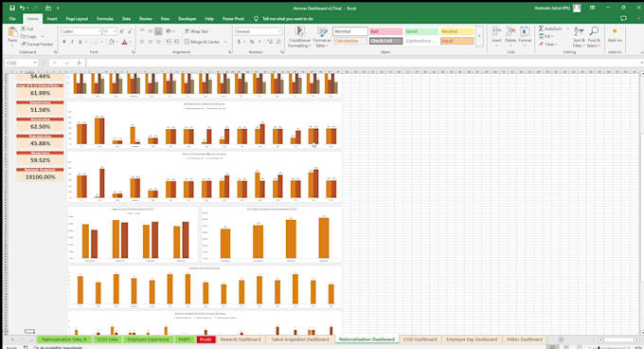Image resolution: width=644 pixels, height=349 pixels.
Task: Switch to the Insert ribbon tab
Action: point(52,19)
